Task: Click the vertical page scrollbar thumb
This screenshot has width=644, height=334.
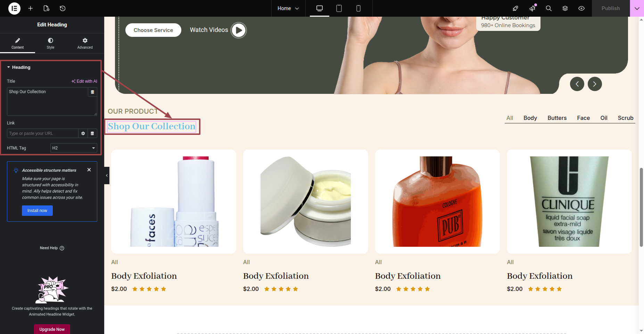Action: [x=641, y=207]
